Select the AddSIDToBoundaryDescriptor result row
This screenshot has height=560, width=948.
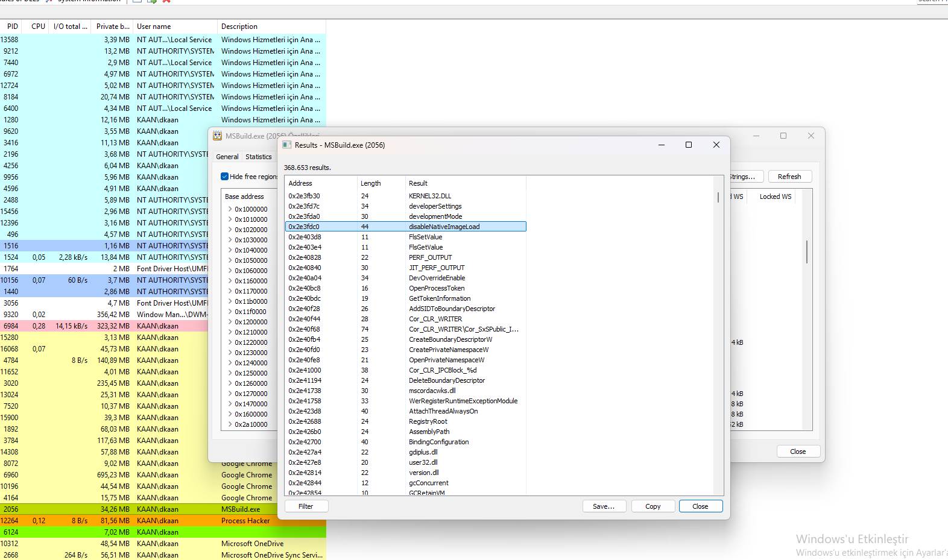click(x=405, y=309)
